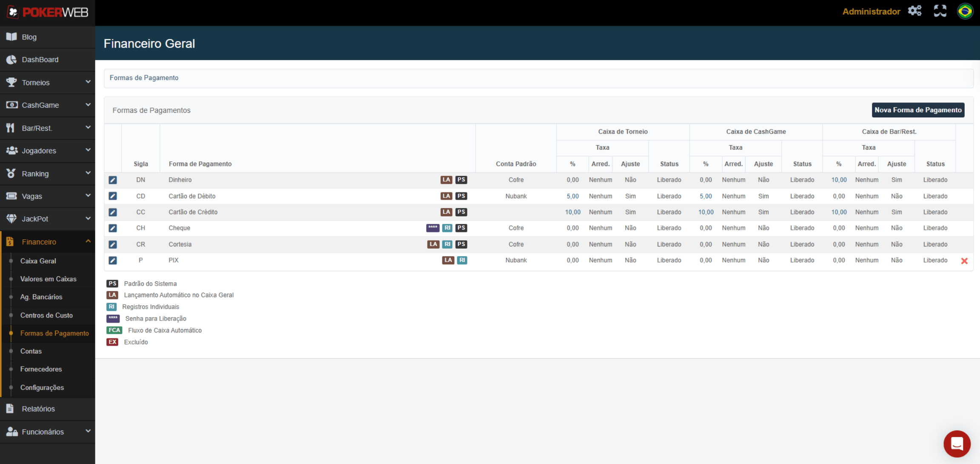Open the Relatórios menu item
This screenshot has height=464, width=980.
tap(38, 409)
